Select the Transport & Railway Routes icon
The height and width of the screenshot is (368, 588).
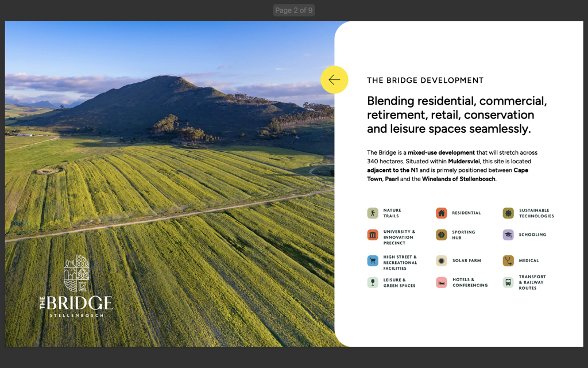[x=508, y=282]
